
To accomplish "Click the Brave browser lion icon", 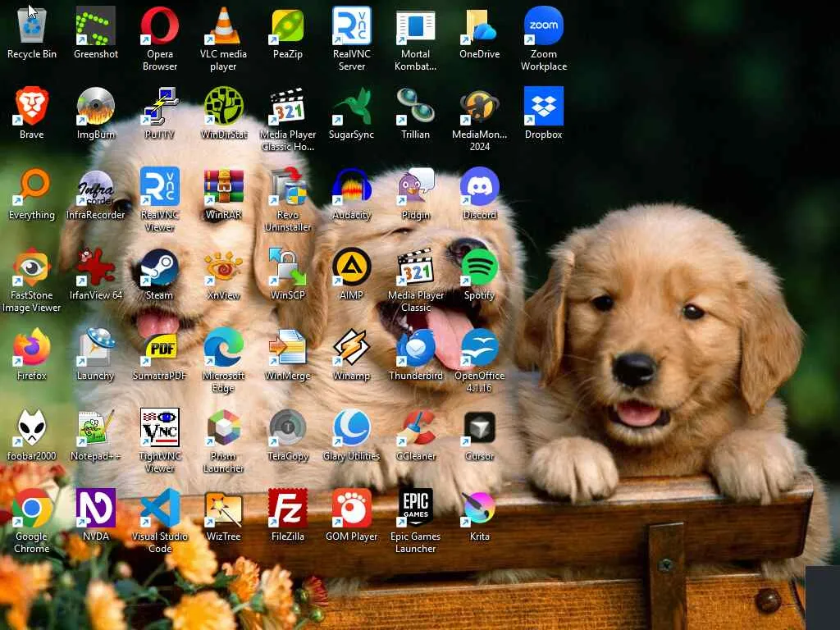I will pos(32,106).
